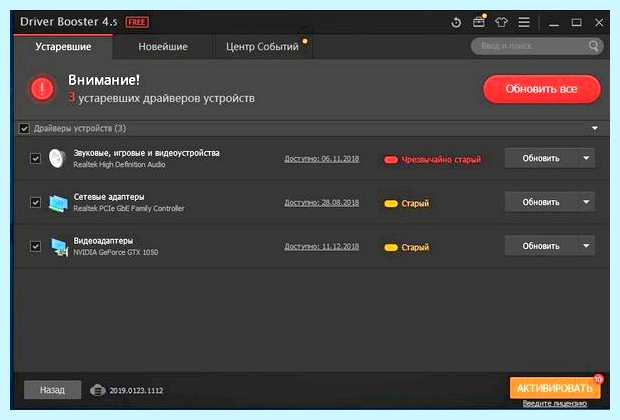Update the Realtek audio driver with Обновить
The image size is (620, 420).
click(541, 158)
